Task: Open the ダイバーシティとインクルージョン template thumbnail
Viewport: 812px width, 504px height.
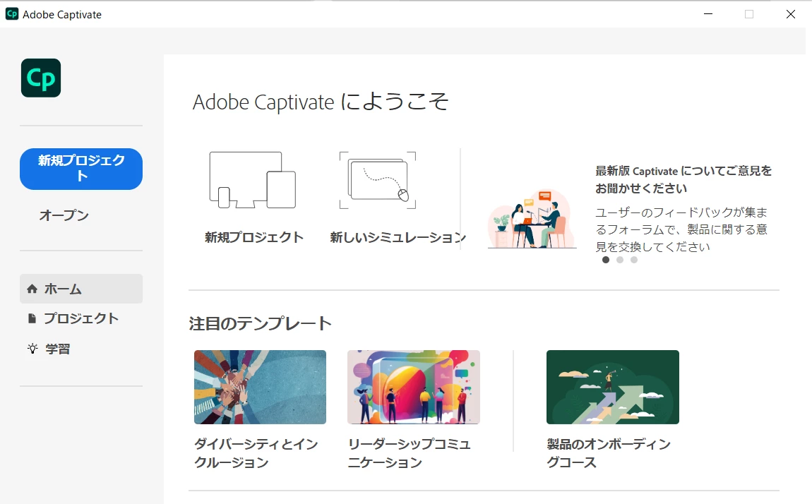Action: (x=260, y=387)
